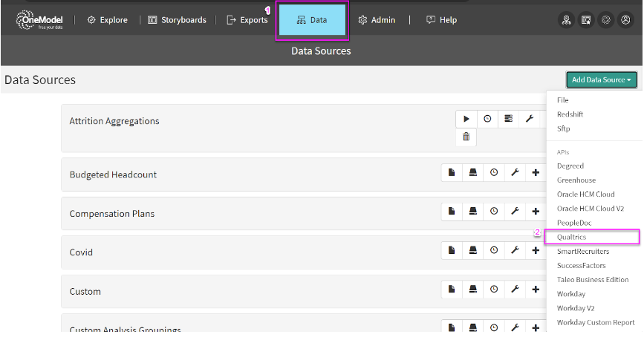Open the Admin menu
Image resolution: width=644 pixels, height=340 pixels.
tap(377, 20)
